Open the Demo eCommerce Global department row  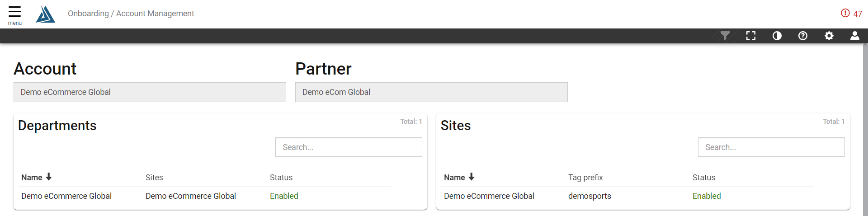tap(204, 196)
